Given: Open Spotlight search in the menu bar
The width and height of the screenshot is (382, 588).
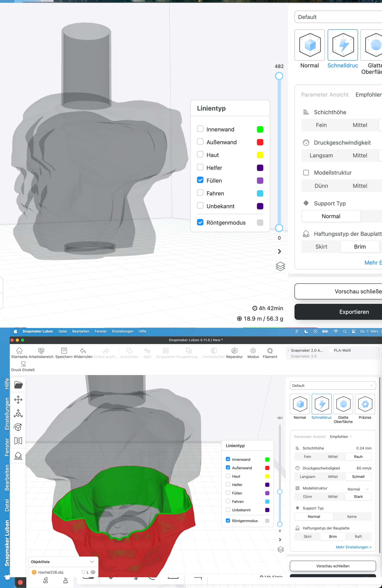Looking at the screenshot, I should click(x=345, y=331).
